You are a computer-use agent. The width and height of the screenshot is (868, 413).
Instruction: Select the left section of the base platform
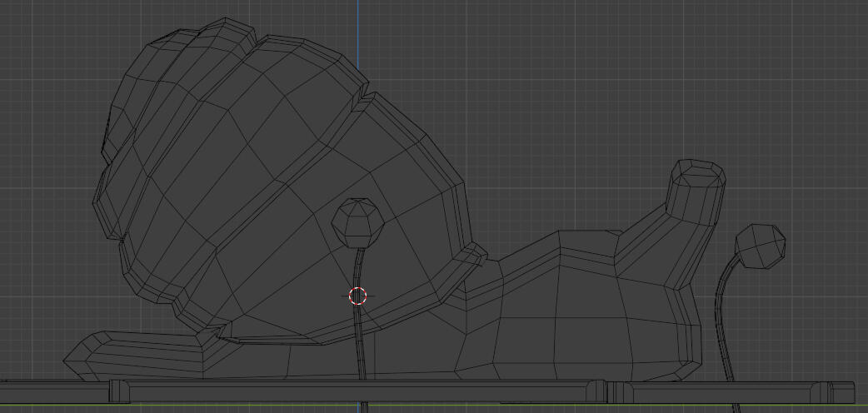click(x=350, y=390)
